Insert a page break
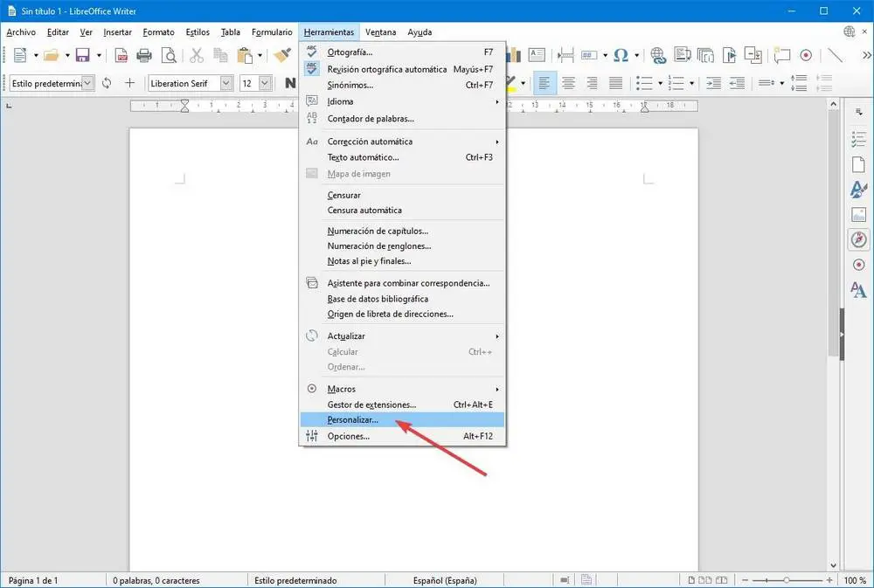This screenshot has width=874, height=588. [x=565, y=55]
